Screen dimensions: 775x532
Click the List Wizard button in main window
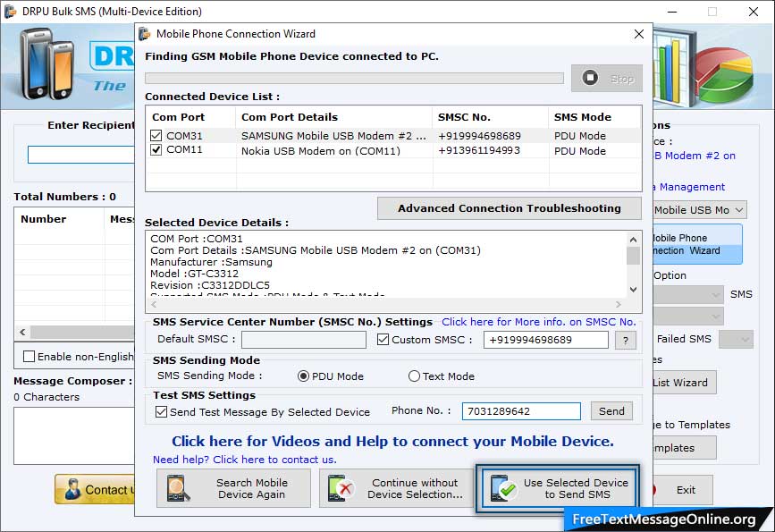coord(685,383)
